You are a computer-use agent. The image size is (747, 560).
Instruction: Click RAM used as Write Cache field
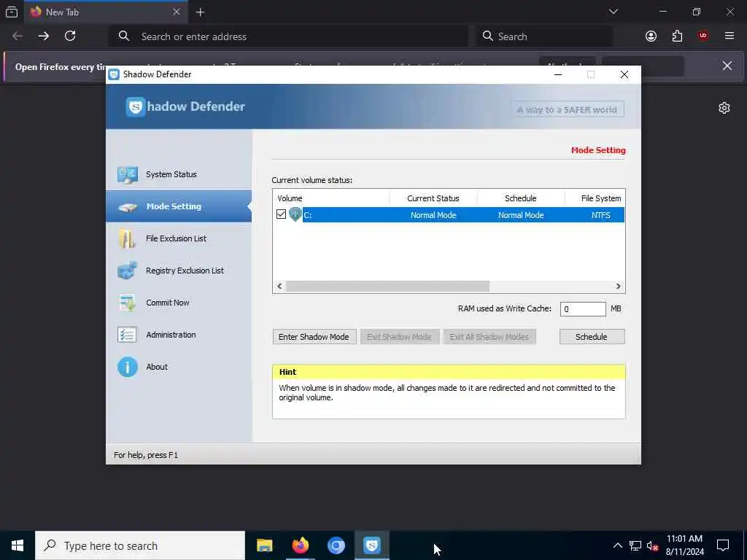coord(583,309)
